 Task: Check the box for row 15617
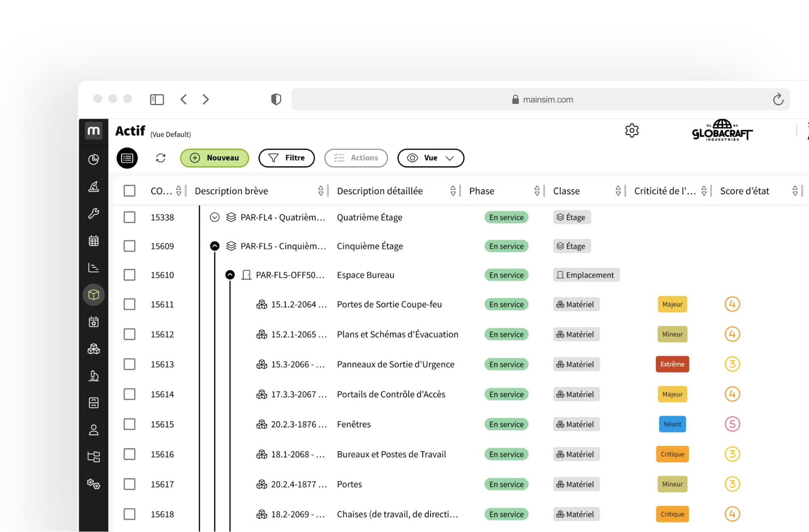pos(129,484)
